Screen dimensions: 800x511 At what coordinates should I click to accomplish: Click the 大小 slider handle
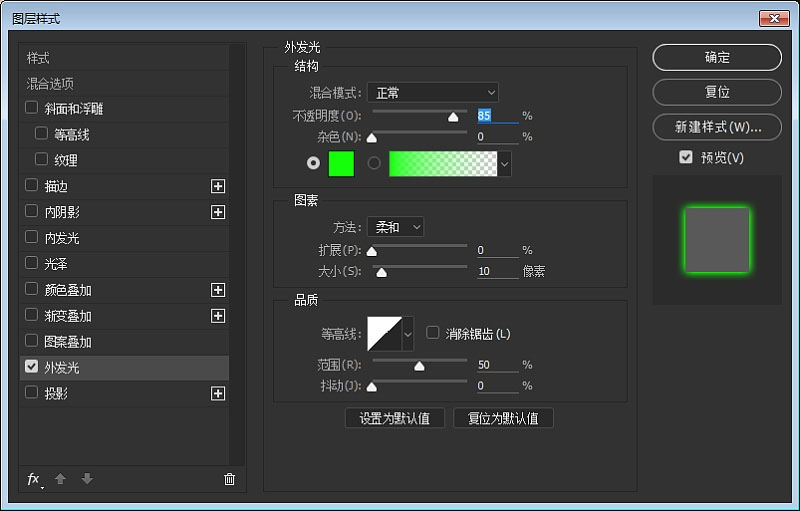pos(381,273)
